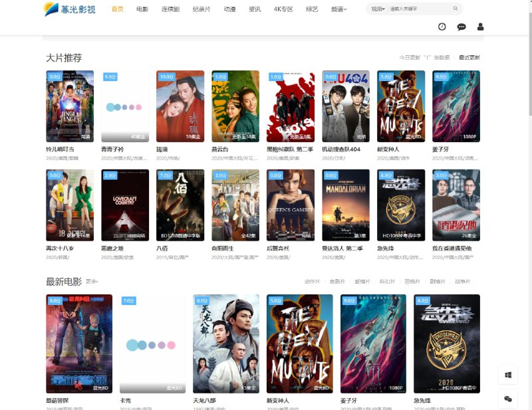Open 姜子牙 poster in 大片推荐
The height and width of the screenshot is (410, 532).
point(456,106)
